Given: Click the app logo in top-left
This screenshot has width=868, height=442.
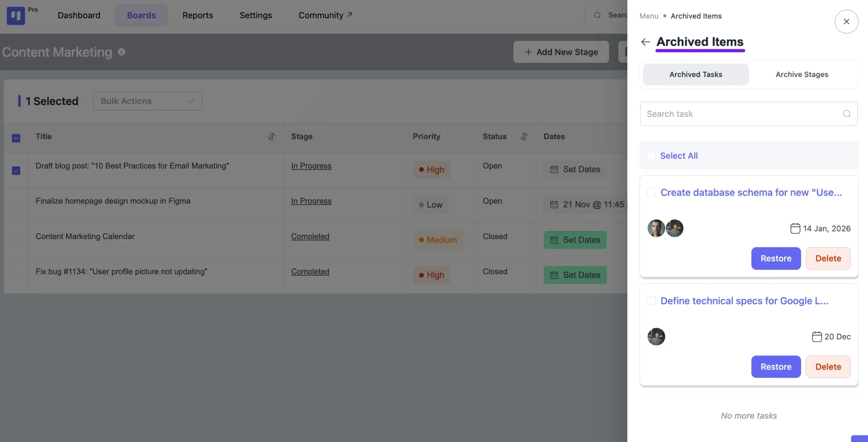Looking at the screenshot, I should tap(16, 16).
